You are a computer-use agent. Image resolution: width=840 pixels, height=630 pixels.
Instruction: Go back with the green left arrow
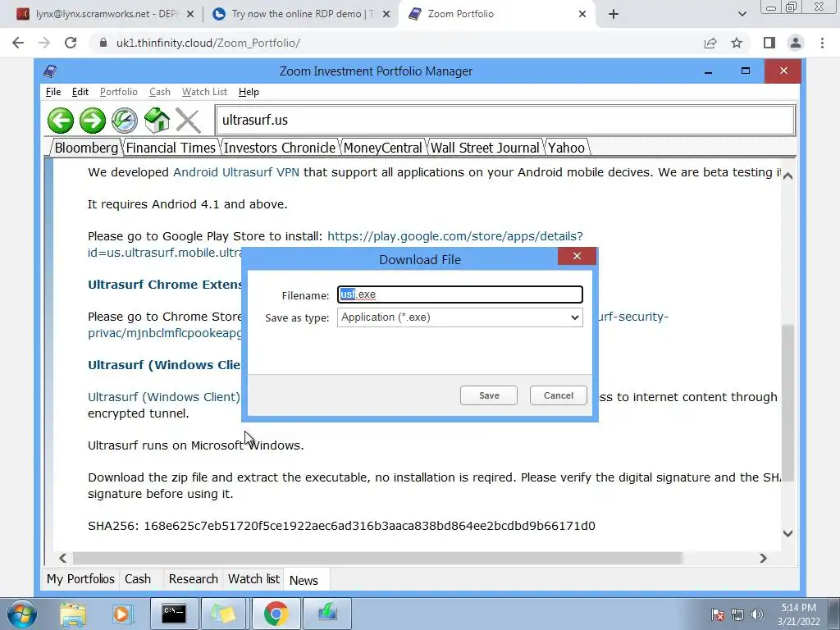(x=61, y=120)
